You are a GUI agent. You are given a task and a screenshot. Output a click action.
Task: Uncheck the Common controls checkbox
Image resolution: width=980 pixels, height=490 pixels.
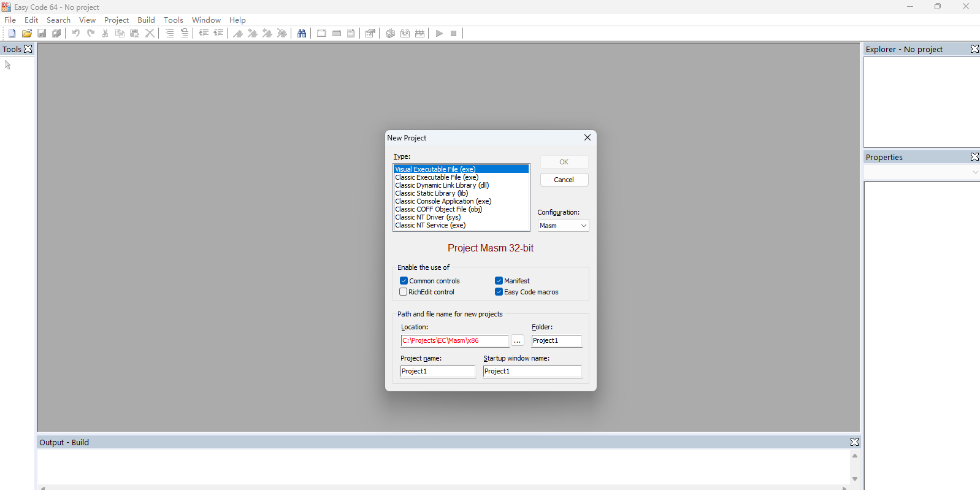coord(404,281)
